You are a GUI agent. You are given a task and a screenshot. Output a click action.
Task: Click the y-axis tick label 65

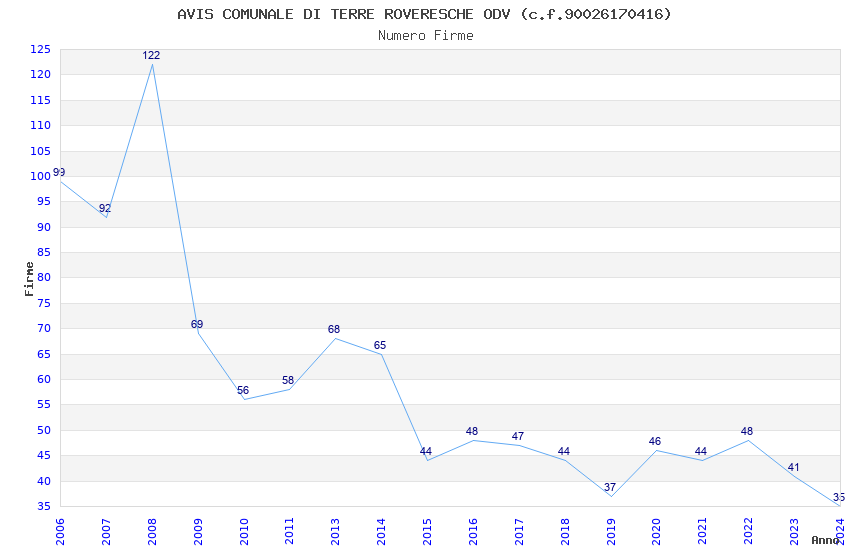[44, 354]
